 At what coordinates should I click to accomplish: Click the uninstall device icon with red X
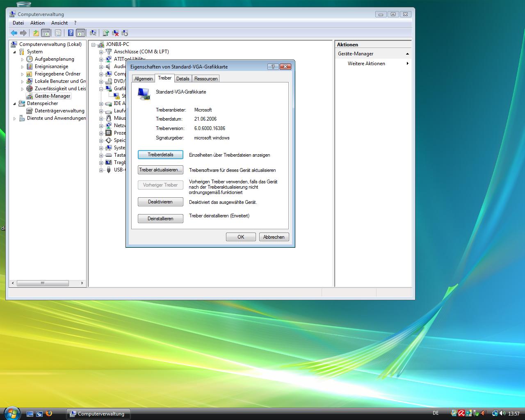click(x=115, y=33)
